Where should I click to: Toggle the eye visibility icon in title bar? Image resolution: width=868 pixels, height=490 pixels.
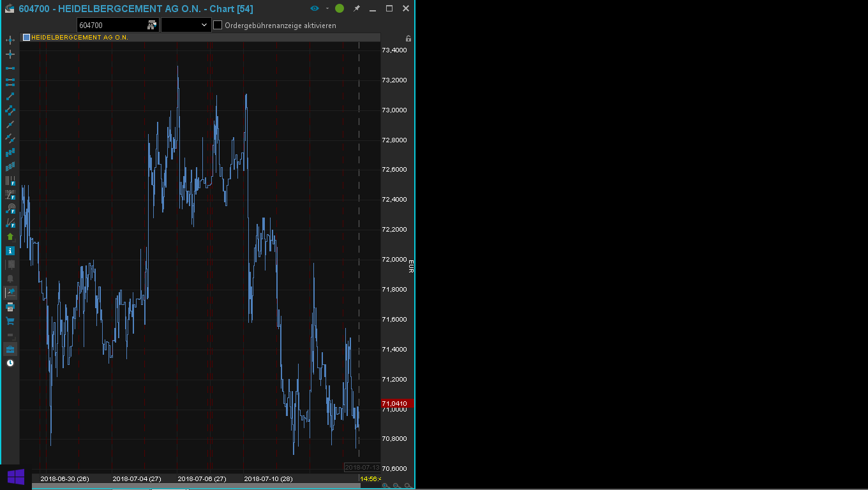pos(314,8)
